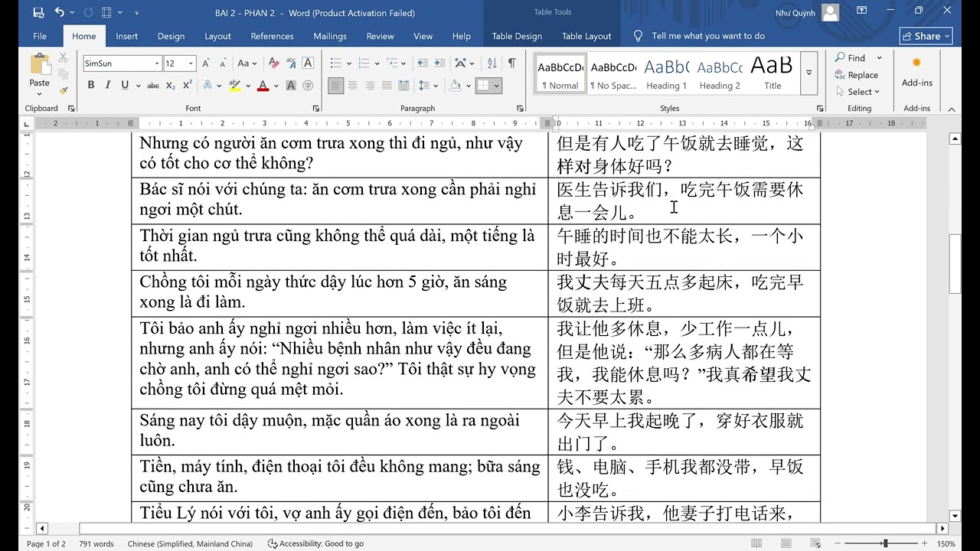980x551 pixels.
Task: Sort the selected paragraphs A to Z
Action: (x=492, y=64)
